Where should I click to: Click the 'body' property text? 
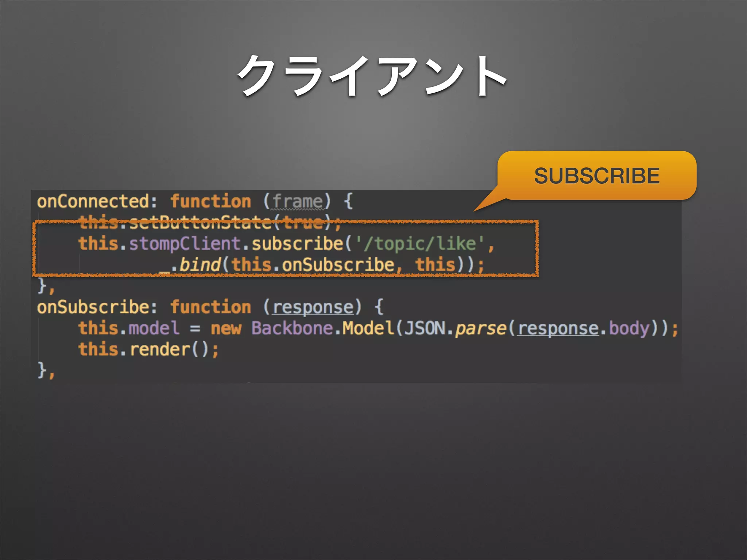click(630, 328)
